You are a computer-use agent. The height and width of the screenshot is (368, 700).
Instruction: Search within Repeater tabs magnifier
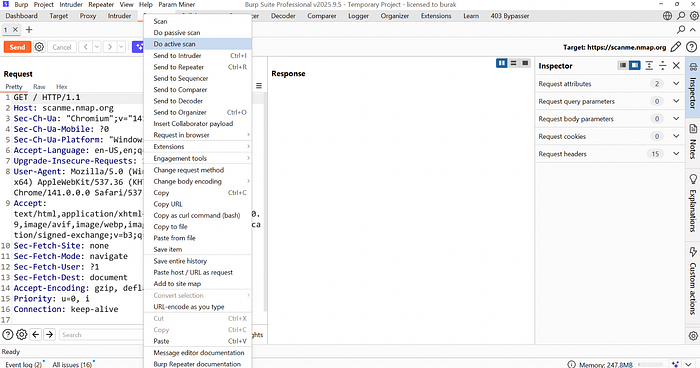pos(681,29)
